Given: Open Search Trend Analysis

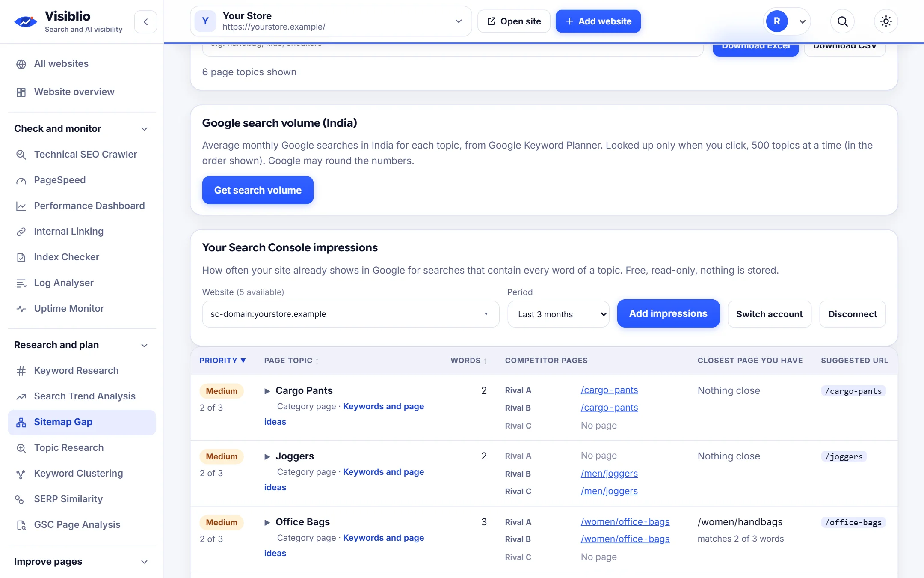Looking at the screenshot, I should pos(82,396).
